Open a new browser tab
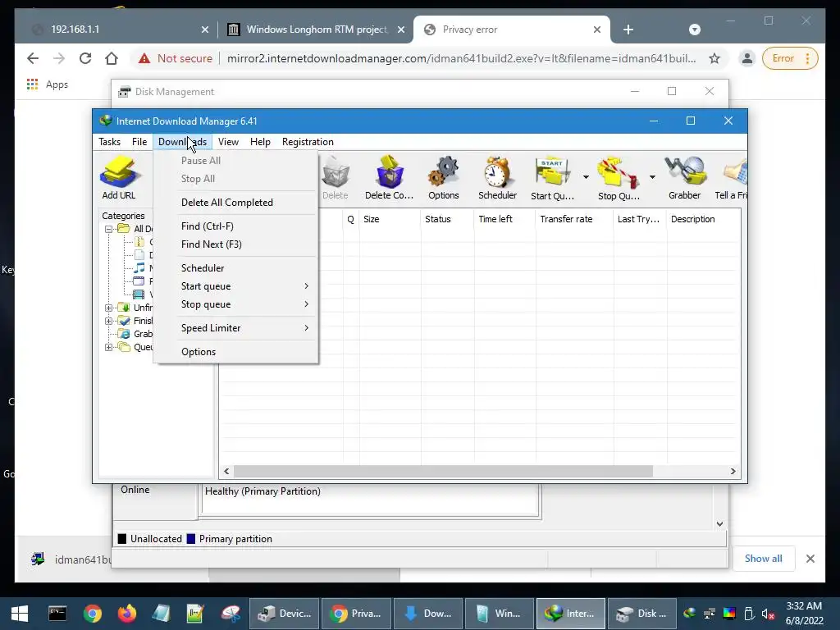This screenshot has width=840, height=630. click(x=628, y=30)
